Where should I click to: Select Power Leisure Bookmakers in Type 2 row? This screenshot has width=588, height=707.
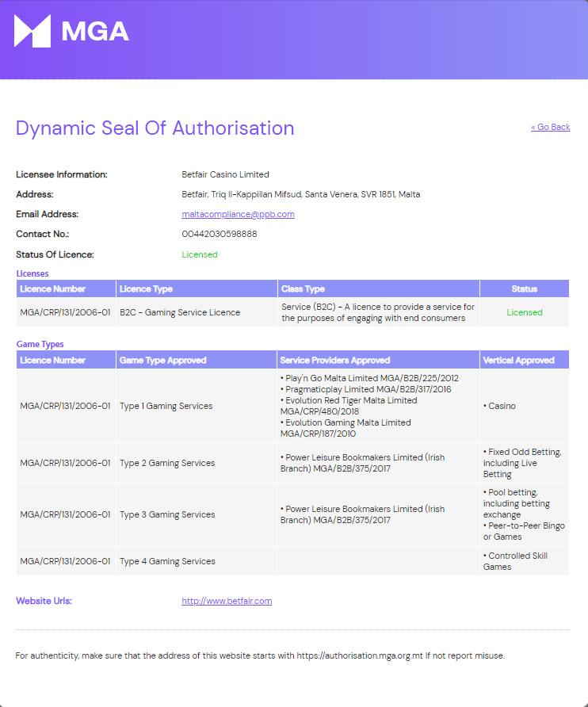pos(362,463)
